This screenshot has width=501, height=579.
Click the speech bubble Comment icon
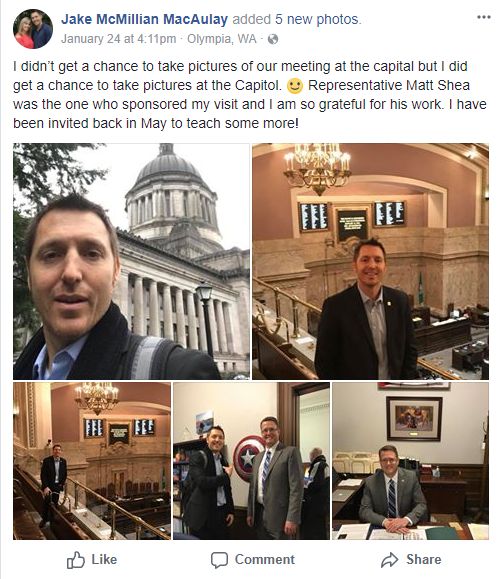click(219, 560)
